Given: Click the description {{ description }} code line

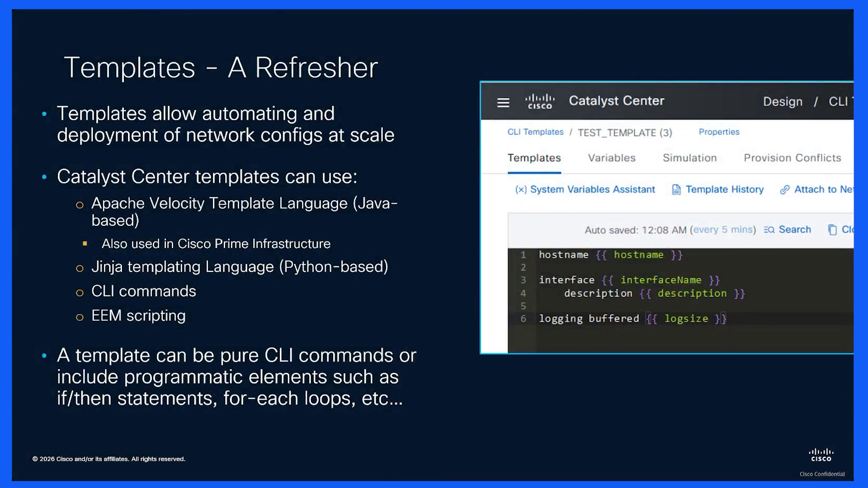Looking at the screenshot, I should 654,294.
